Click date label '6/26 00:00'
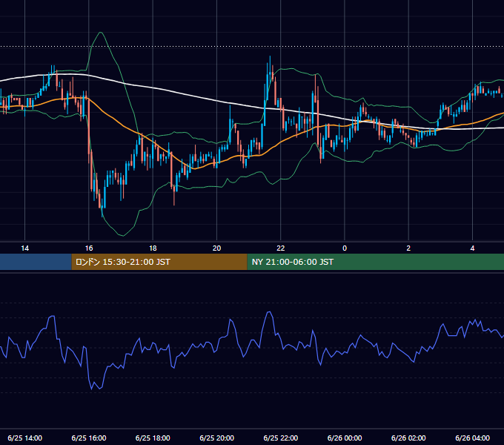The height and width of the screenshot is (445, 504). tap(345, 438)
